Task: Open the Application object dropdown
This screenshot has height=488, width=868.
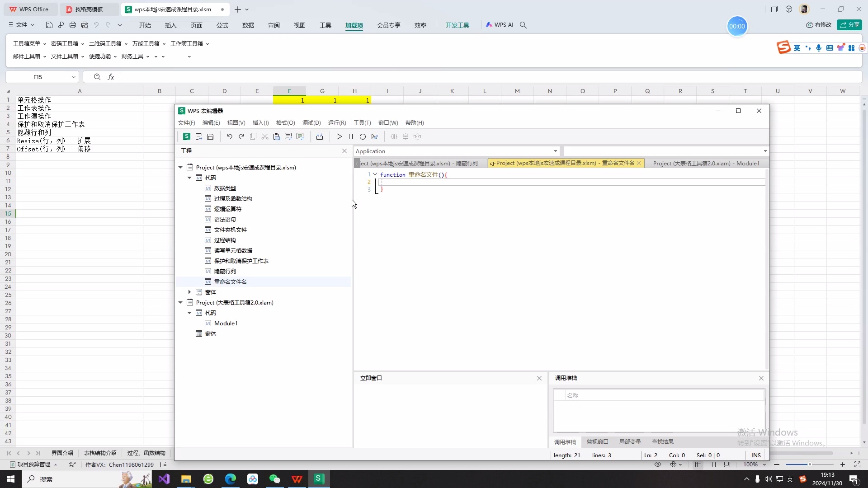Action: point(555,151)
